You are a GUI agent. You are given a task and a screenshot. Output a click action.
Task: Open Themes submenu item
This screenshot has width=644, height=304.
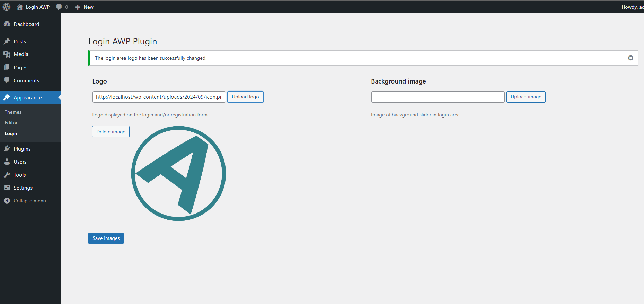coord(13,112)
